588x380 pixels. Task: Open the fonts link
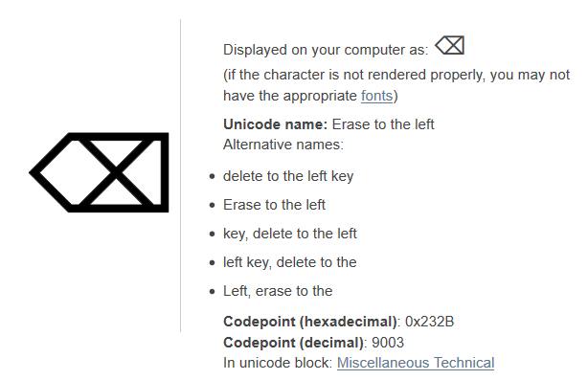[377, 96]
